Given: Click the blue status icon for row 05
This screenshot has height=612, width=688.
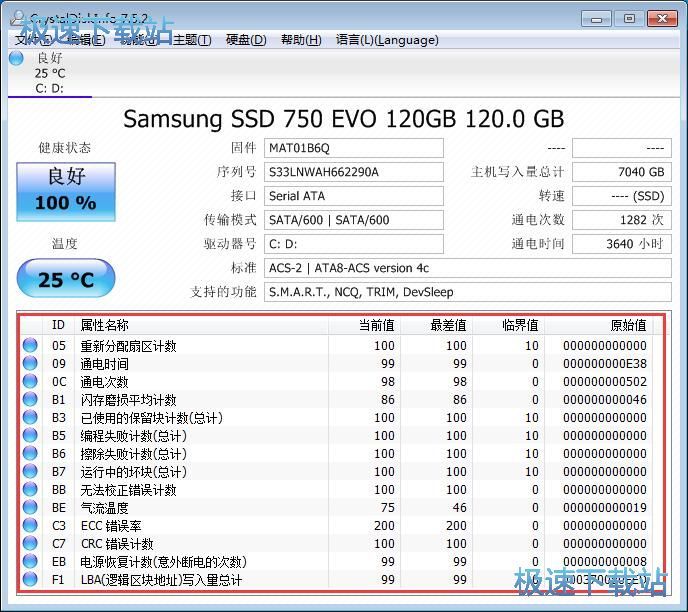Looking at the screenshot, I should pyautogui.click(x=30, y=346).
